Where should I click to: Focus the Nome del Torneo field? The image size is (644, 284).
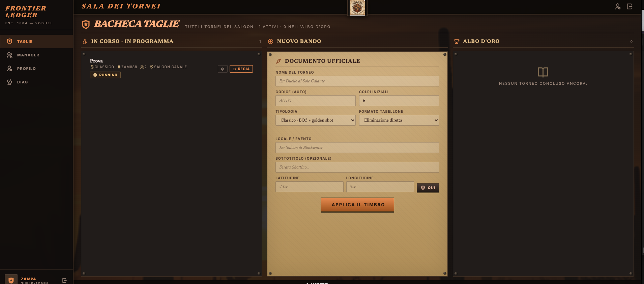pyautogui.click(x=357, y=81)
